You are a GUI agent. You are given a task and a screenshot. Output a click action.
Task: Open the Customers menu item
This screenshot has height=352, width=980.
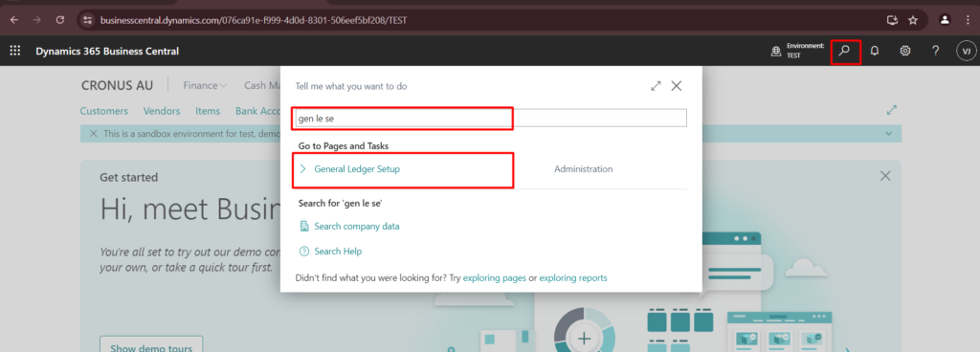[103, 111]
